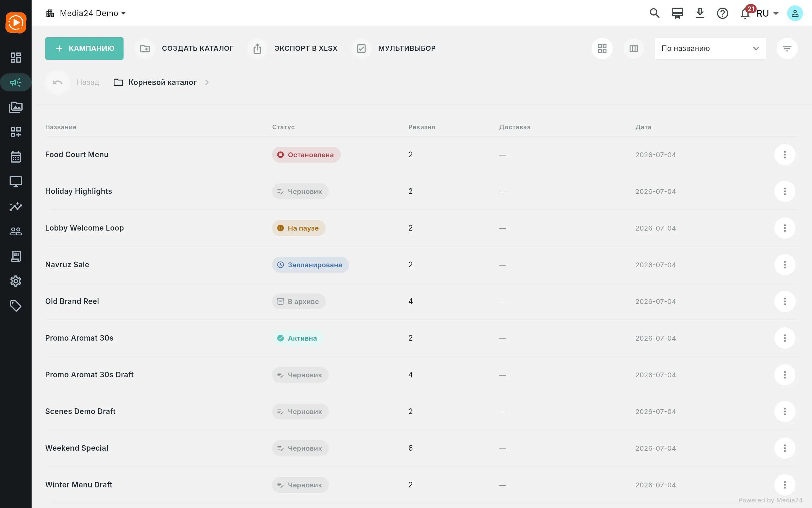Open the user profile avatar
This screenshot has height=508, width=812.
tap(795, 14)
